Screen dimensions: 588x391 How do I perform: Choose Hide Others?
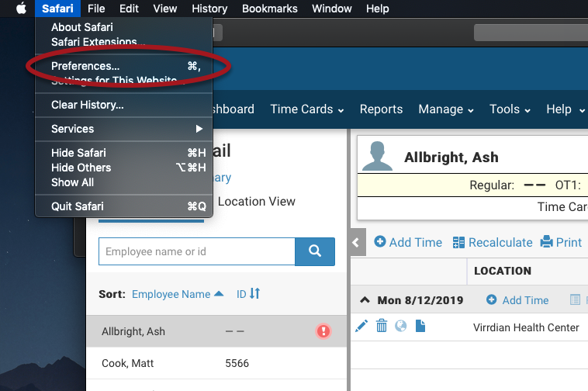point(124,168)
